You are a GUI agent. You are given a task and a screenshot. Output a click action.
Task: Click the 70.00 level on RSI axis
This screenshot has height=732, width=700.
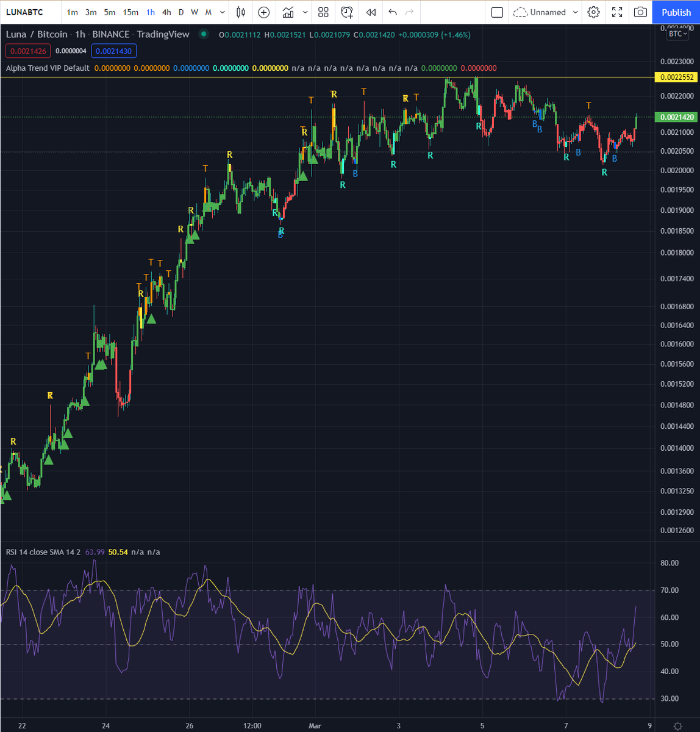[670, 590]
